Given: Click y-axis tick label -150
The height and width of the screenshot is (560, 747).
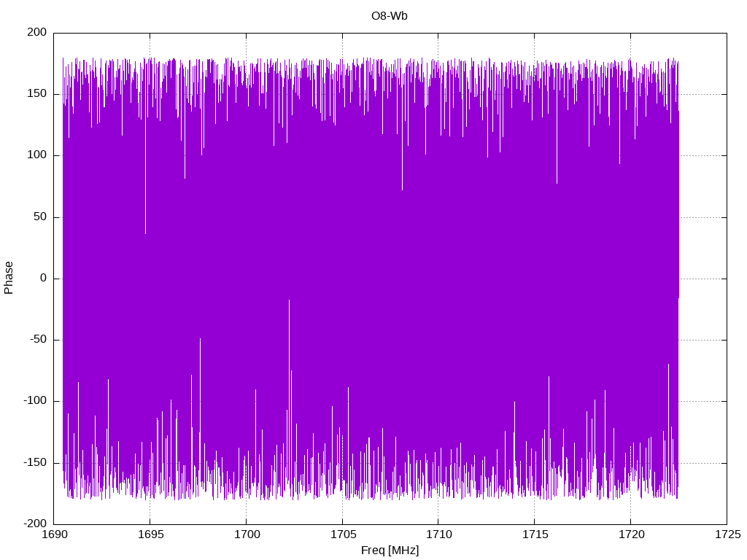Looking at the screenshot, I should coord(35,462).
